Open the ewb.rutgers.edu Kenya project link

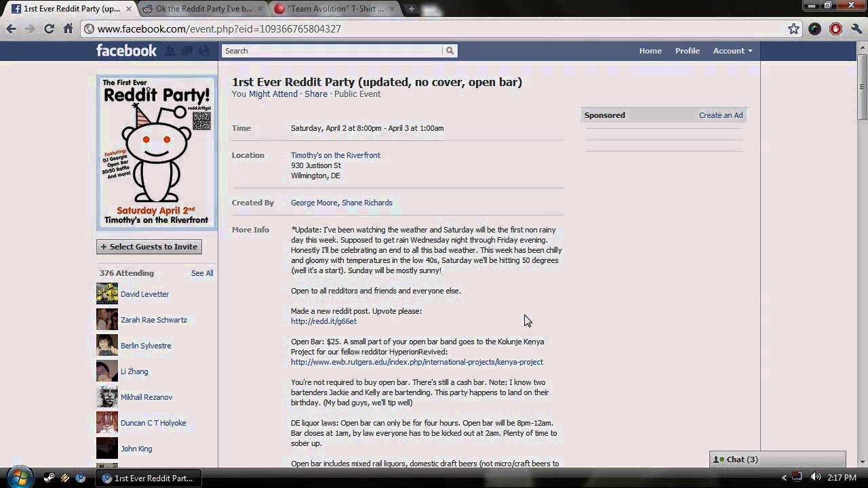(417, 362)
